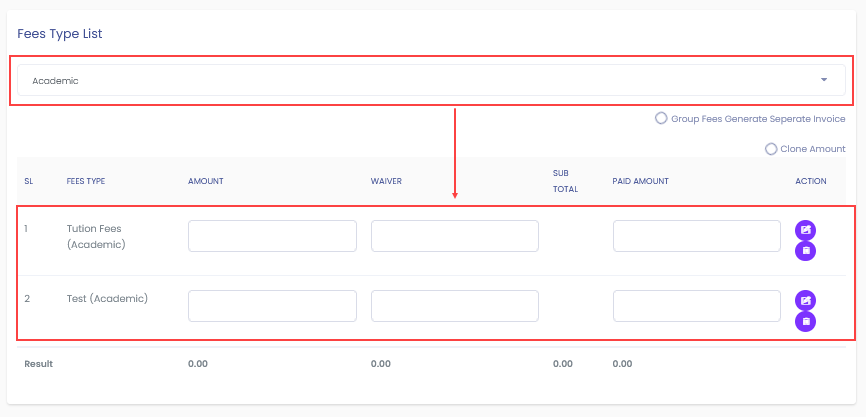This screenshot has width=866, height=417.
Task: Click the SUB TOTAL column header
Action: pyautogui.click(x=565, y=181)
